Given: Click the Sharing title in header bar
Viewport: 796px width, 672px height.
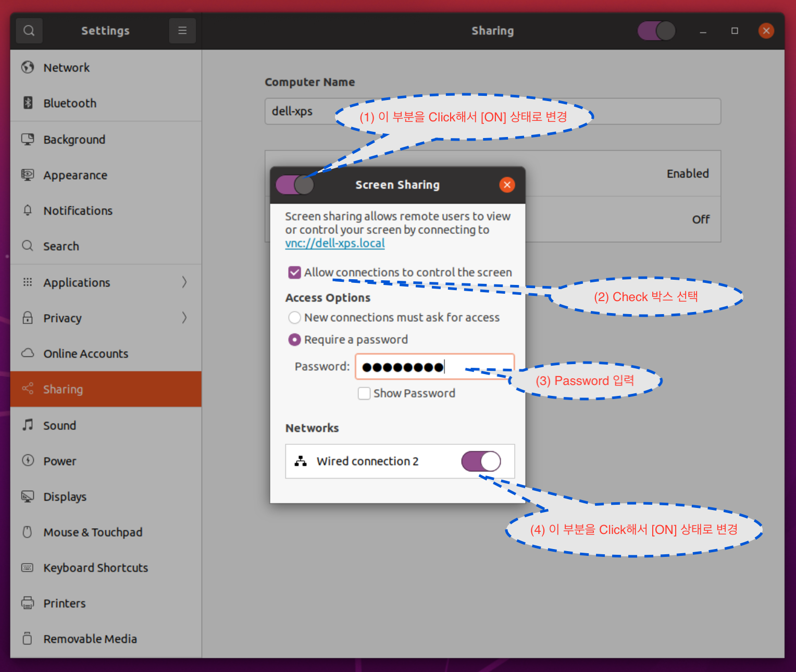Looking at the screenshot, I should (x=493, y=31).
